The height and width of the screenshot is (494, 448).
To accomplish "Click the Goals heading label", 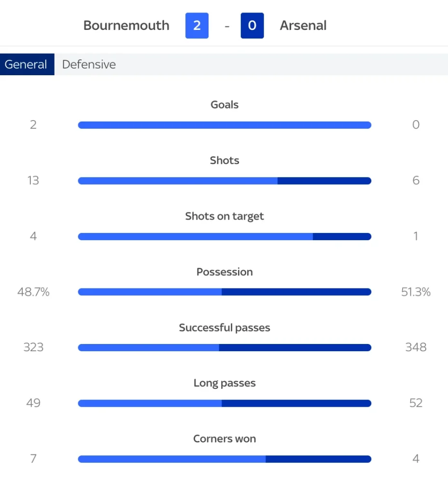I will (x=224, y=105).
